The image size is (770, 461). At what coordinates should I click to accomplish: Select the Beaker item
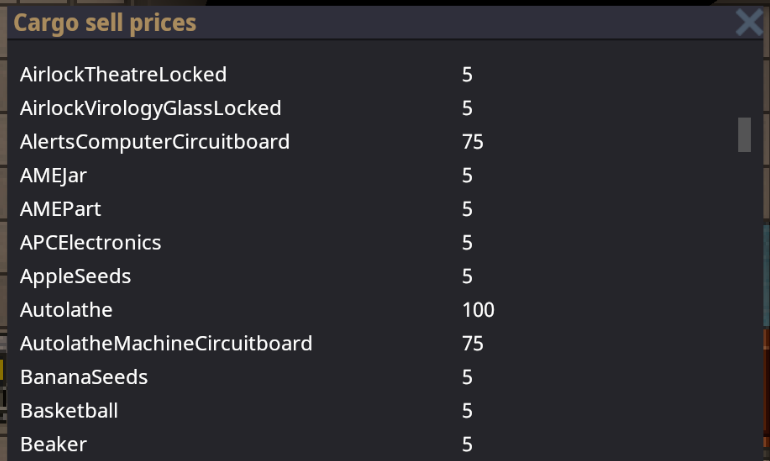coord(53,444)
